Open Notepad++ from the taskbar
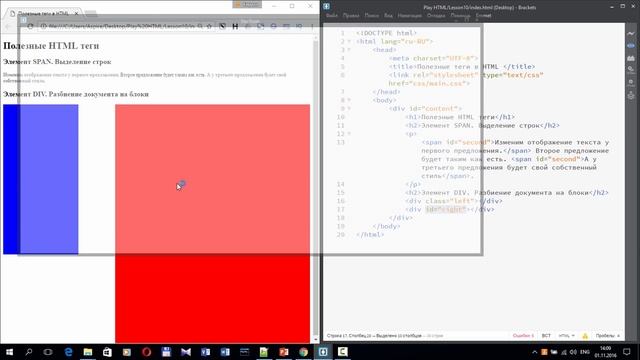640x360 pixels. click(264, 352)
